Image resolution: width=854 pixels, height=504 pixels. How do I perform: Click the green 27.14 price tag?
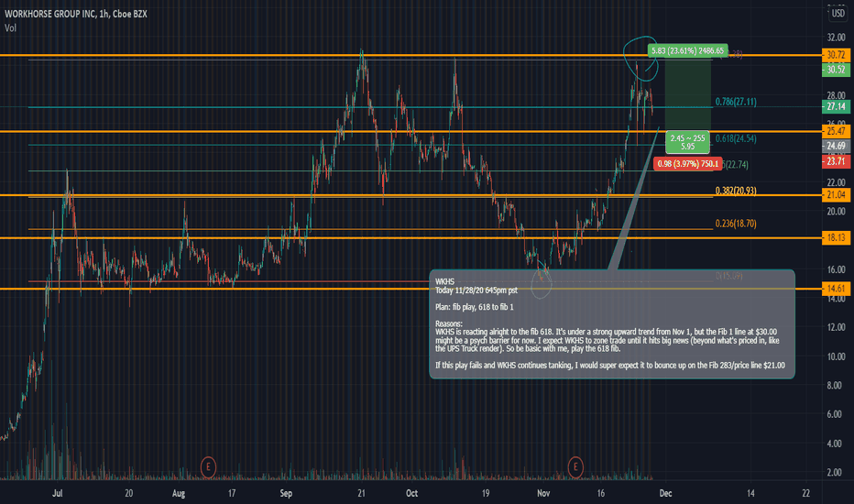[836, 107]
